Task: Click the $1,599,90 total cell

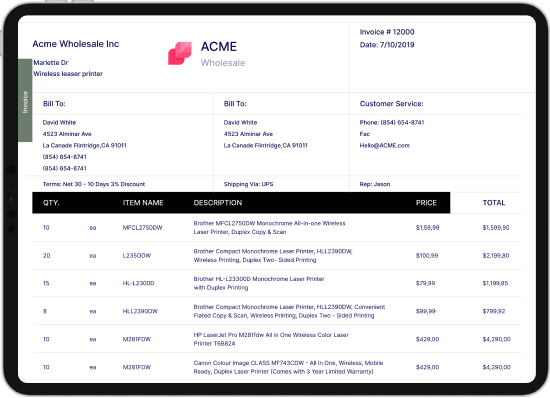Action: (496, 228)
